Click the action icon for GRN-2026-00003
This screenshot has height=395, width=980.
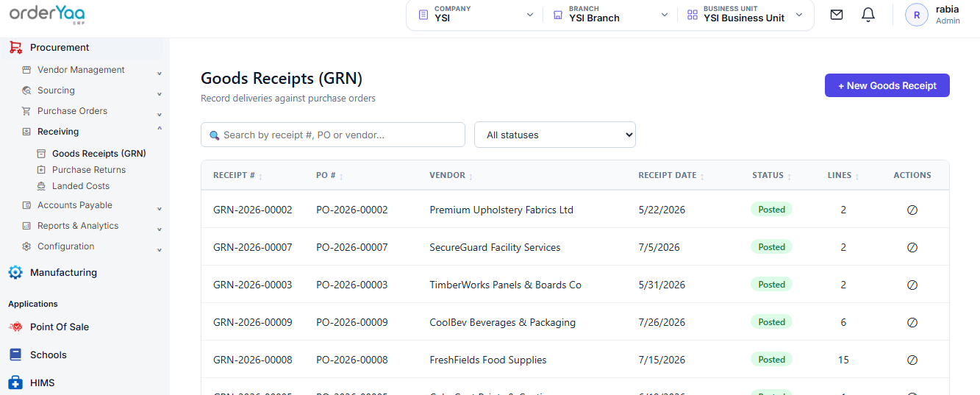click(x=912, y=285)
